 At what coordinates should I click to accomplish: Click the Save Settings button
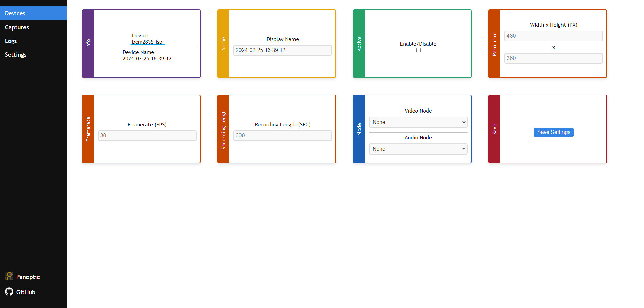(553, 132)
